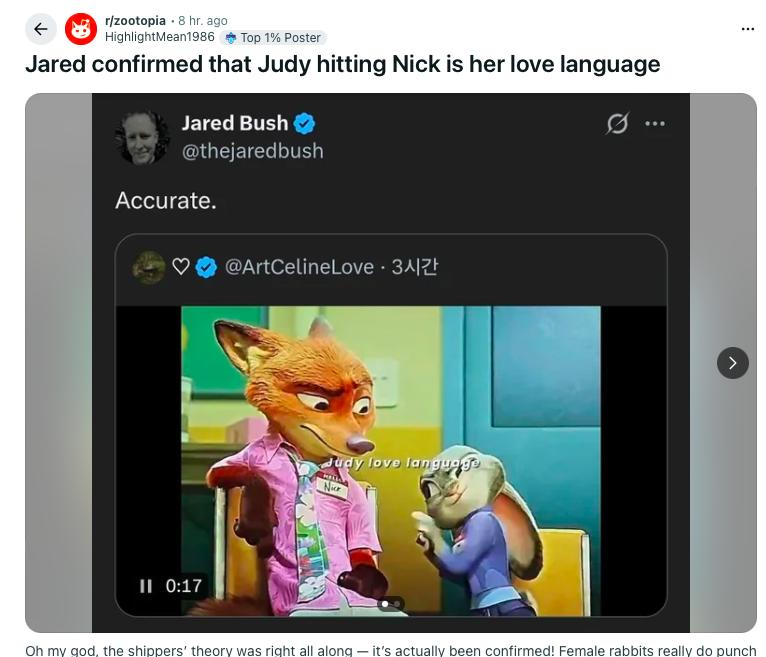
Task: Click the Grok slashed-circle icon in tweet
Action: [x=617, y=124]
